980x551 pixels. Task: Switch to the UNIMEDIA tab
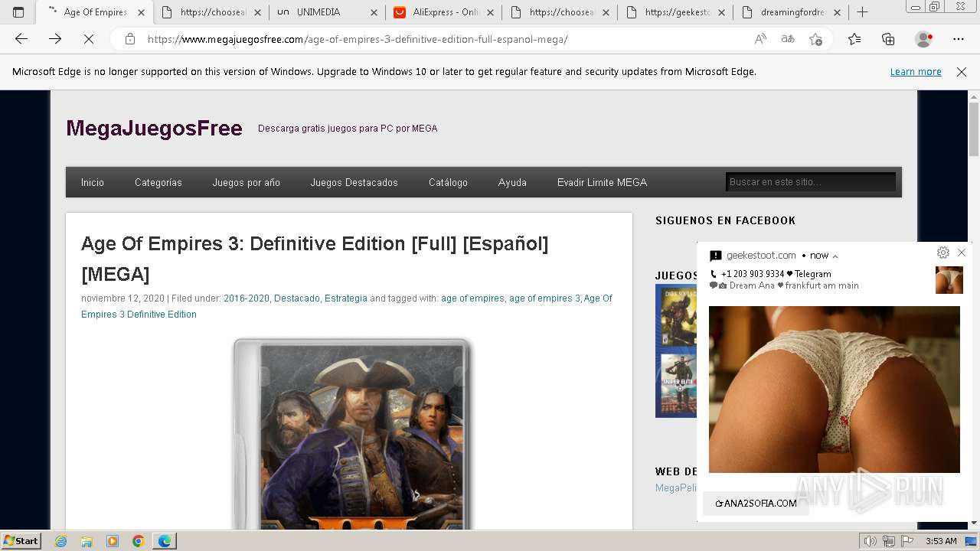point(327,12)
